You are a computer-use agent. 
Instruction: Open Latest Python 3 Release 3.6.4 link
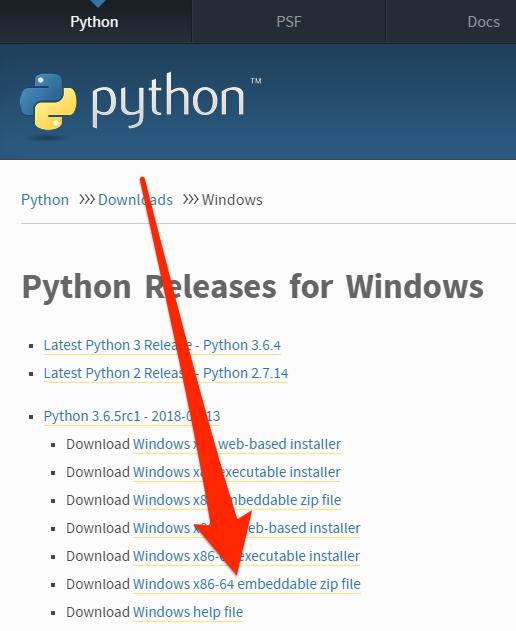coord(162,345)
